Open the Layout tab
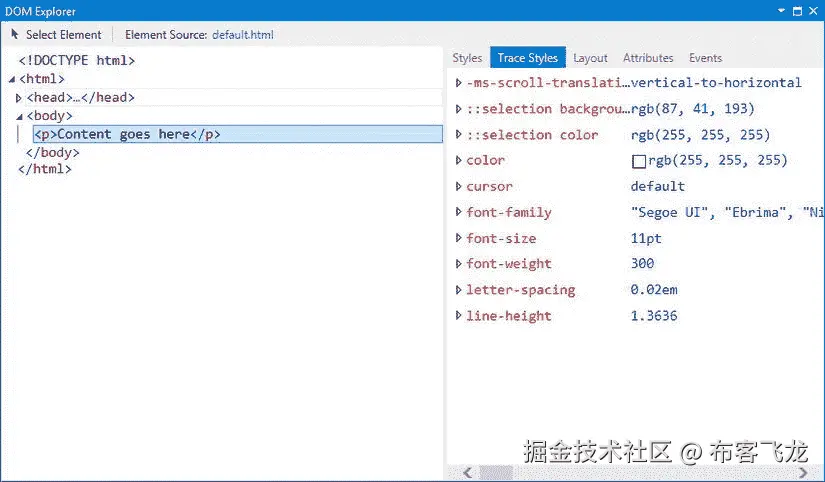The width and height of the screenshot is (825, 482). (590, 58)
